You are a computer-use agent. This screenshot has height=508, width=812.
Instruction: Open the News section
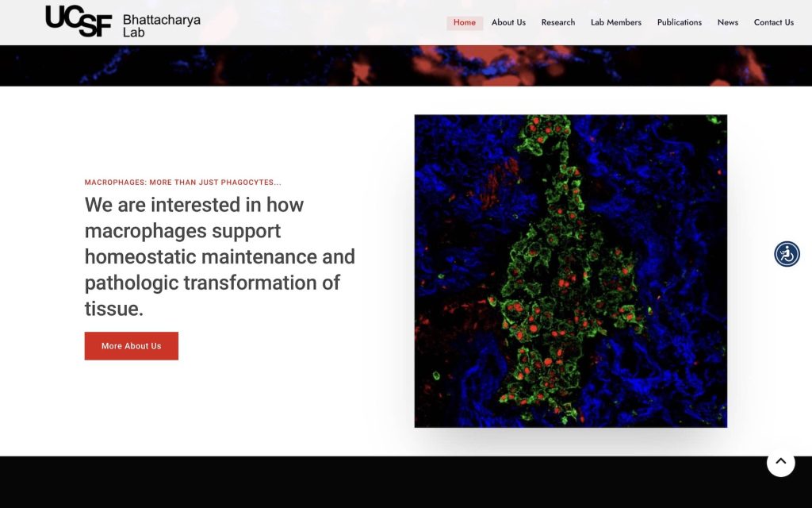tap(728, 23)
